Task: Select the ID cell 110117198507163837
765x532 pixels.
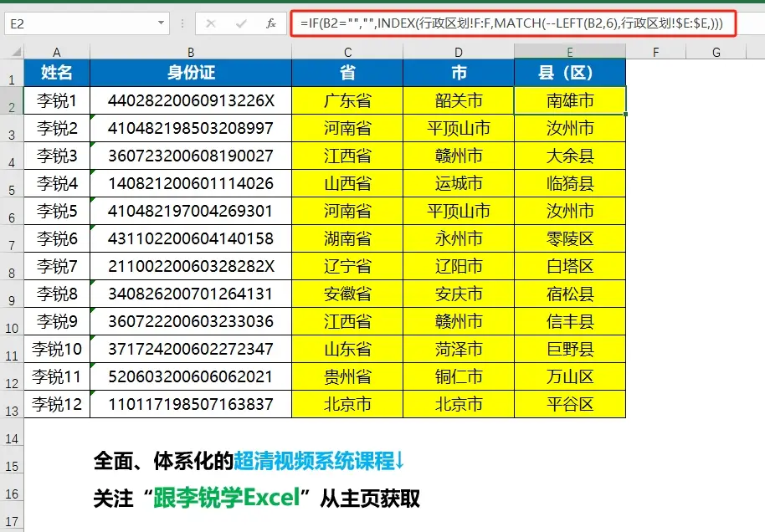Action: pos(191,404)
